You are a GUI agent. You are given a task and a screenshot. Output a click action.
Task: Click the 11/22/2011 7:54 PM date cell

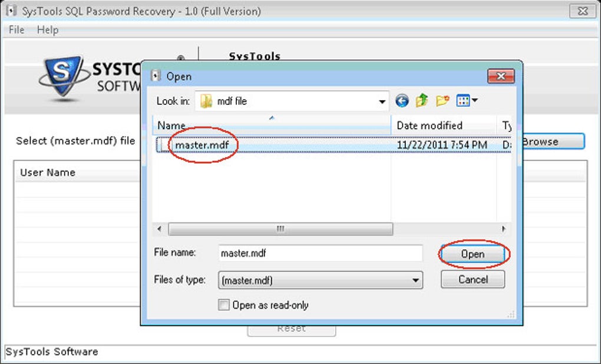(x=442, y=145)
